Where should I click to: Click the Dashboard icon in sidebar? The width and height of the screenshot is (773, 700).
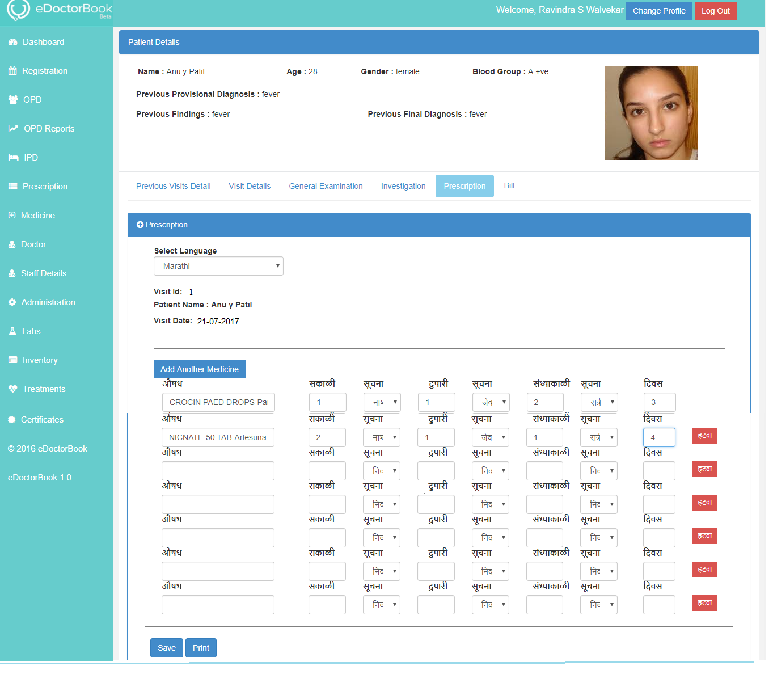13,42
